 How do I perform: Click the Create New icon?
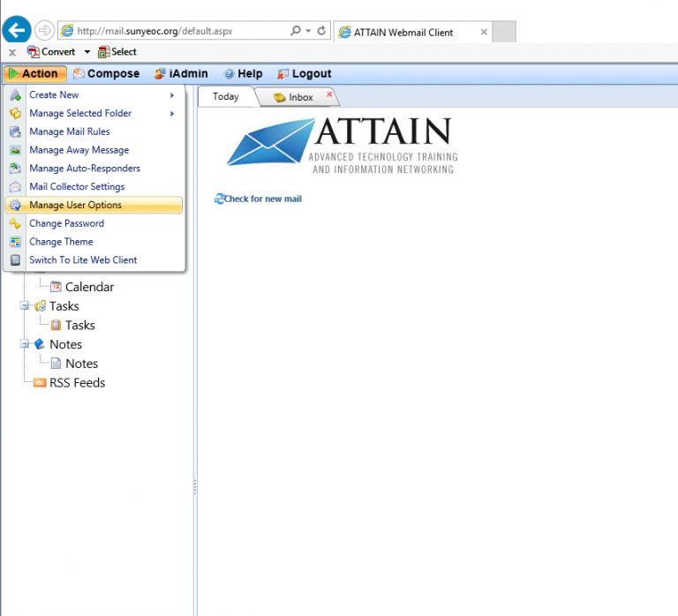click(15, 95)
